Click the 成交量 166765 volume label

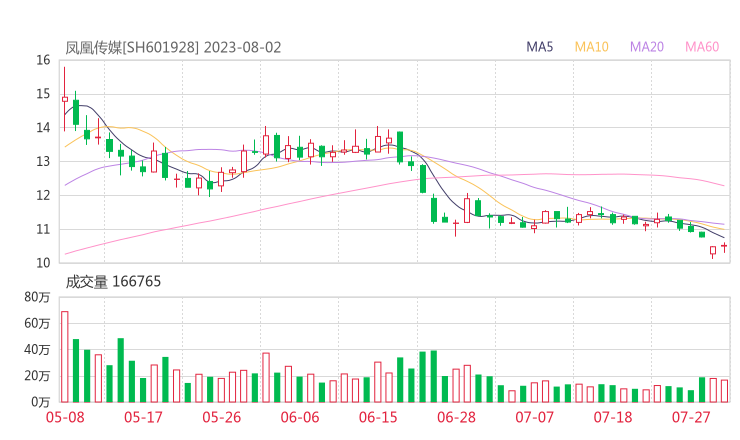coord(113,282)
